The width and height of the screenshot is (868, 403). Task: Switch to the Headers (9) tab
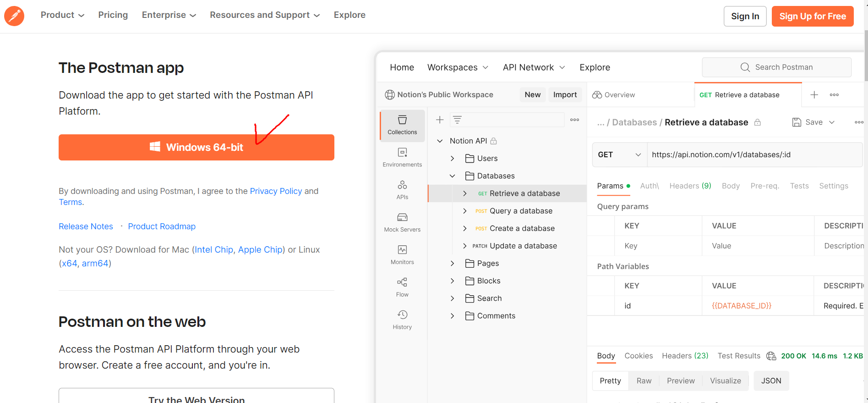click(690, 186)
